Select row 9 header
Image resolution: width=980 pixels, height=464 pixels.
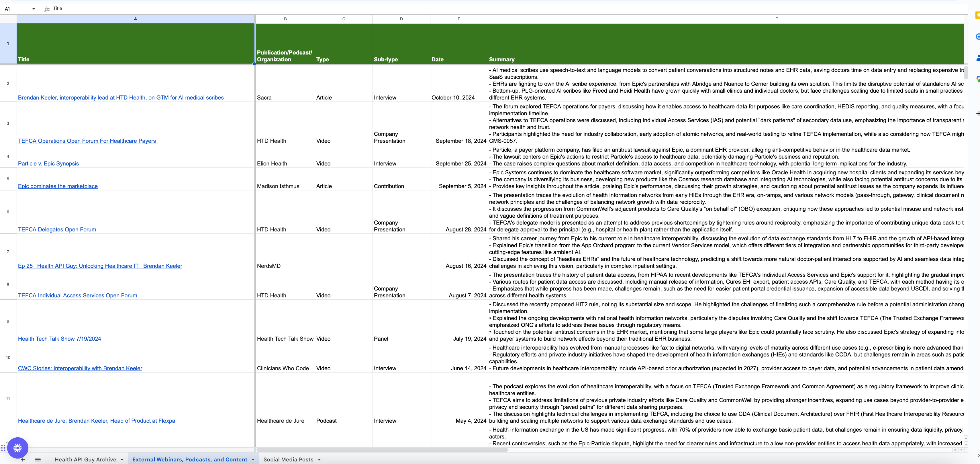8,321
